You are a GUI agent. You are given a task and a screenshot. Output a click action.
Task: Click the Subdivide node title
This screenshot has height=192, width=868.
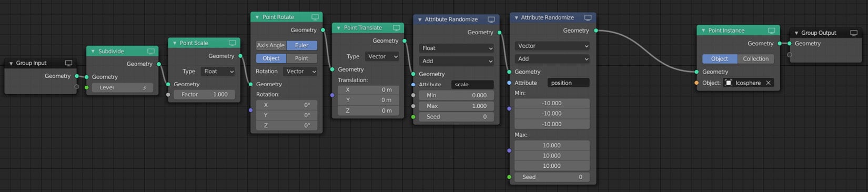pyautogui.click(x=111, y=52)
